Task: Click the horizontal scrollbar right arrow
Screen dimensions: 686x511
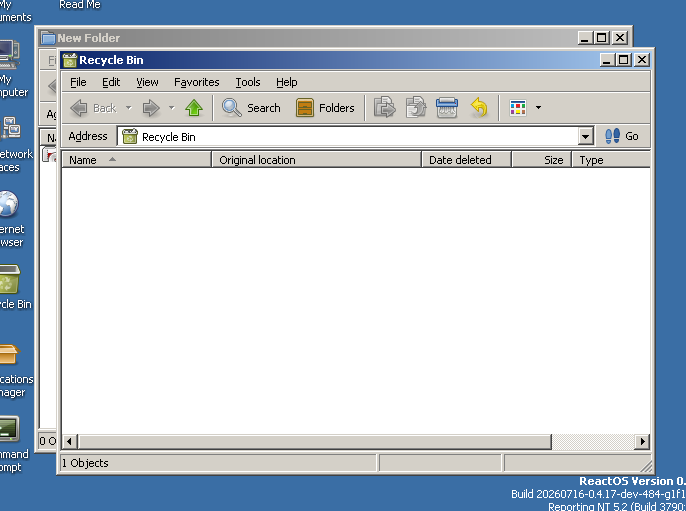Action: [x=642, y=441]
